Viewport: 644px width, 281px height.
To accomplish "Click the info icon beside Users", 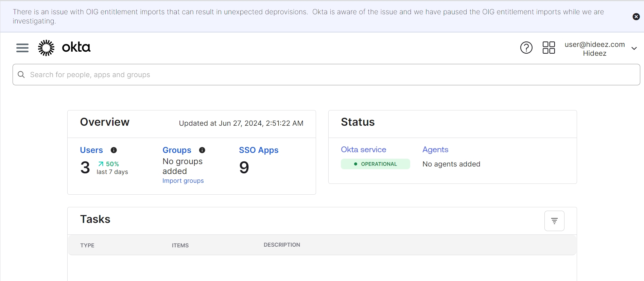I will click(x=114, y=150).
